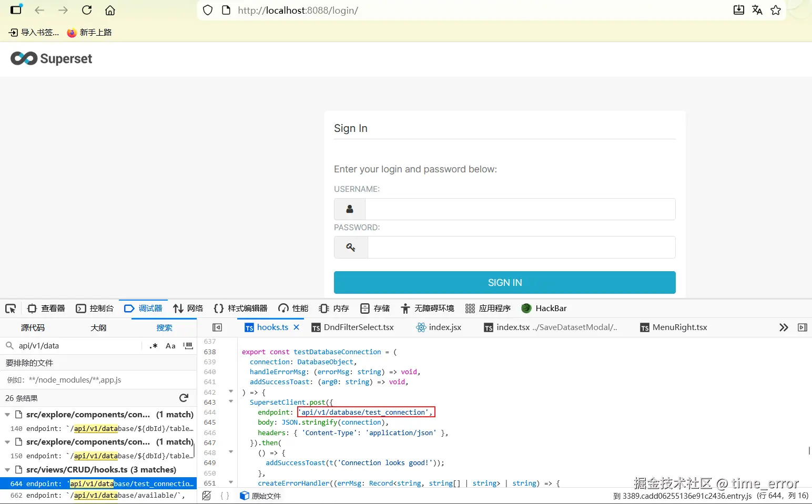Toggle case-sensitive search with the Aa icon

(x=170, y=346)
